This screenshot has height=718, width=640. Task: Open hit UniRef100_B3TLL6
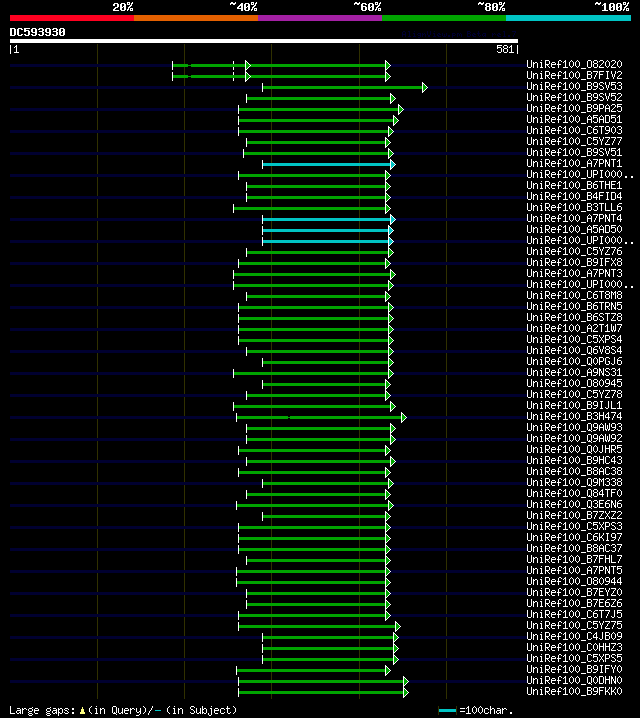574,207
